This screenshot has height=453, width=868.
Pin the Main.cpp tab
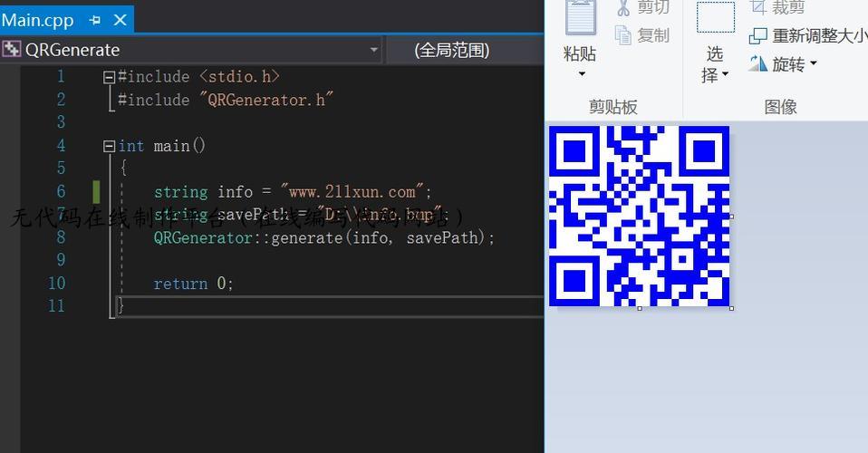coord(95,20)
